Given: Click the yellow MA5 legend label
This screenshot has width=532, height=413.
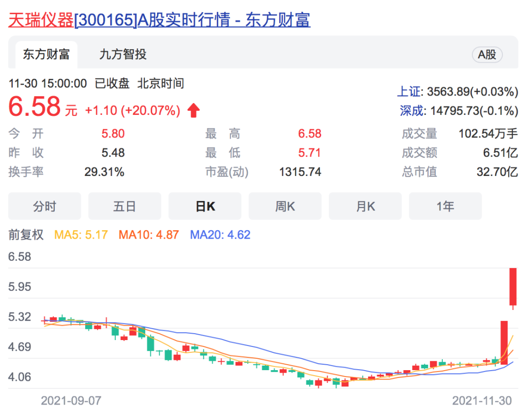Looking at the screenshot, I should click(81, 235).
